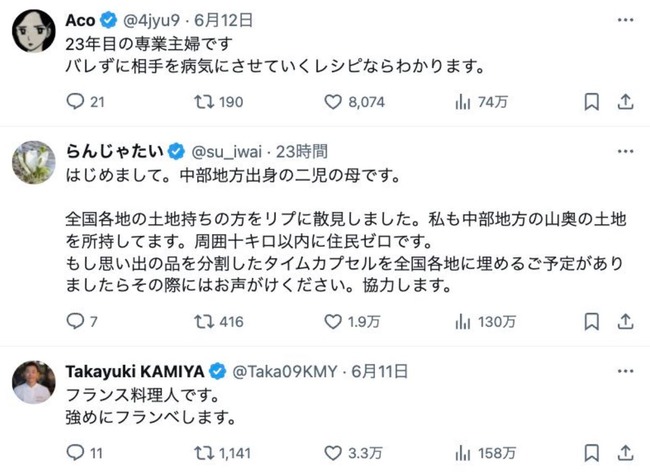Share Aco's tweet
This screenshot has height=473, width=650.
[626, 101]
